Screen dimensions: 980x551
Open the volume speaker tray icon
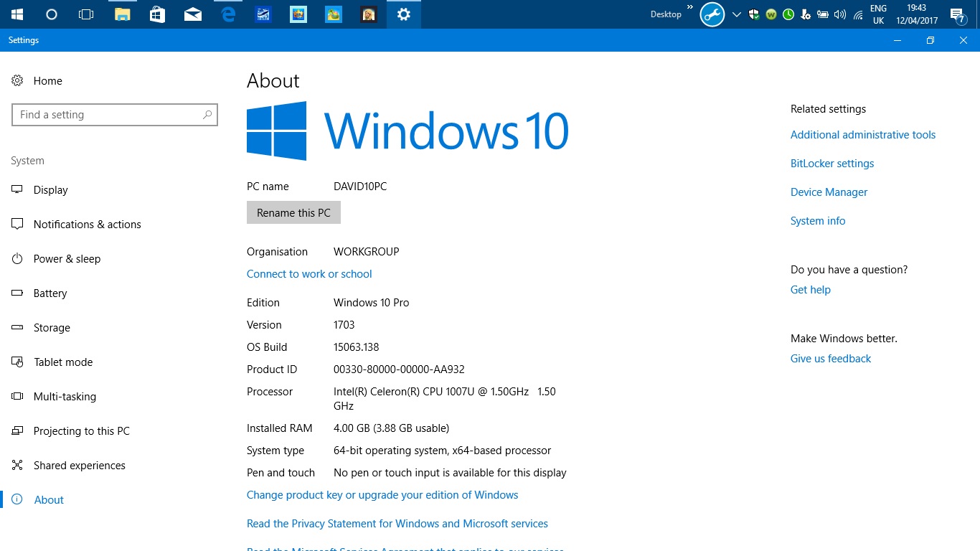pyautogui.click(x=840, y=14)
